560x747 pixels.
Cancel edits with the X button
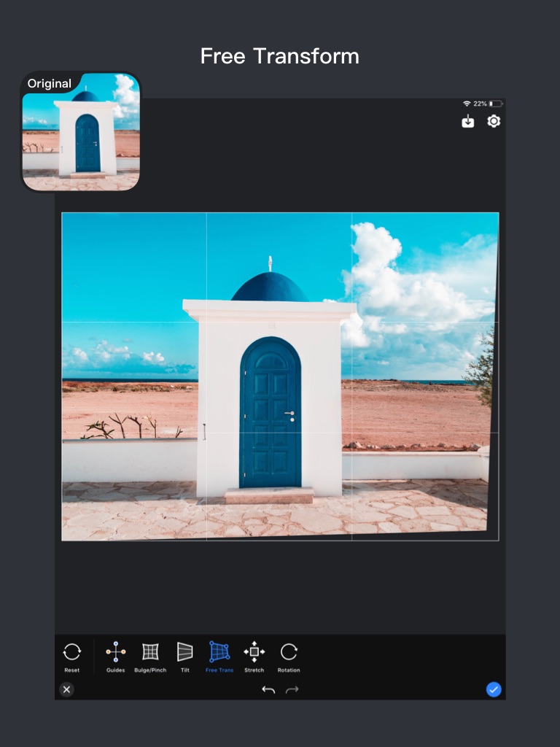coord(66,689)
